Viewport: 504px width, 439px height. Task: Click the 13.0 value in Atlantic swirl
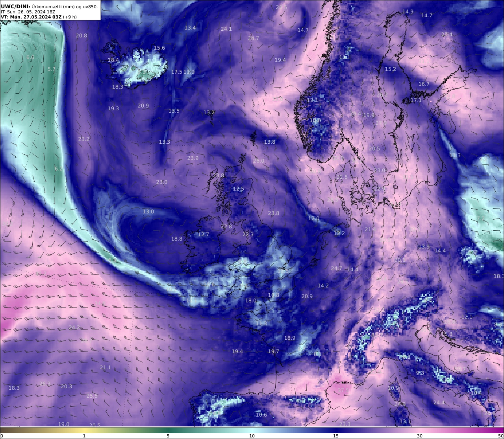tap(148, 212)
